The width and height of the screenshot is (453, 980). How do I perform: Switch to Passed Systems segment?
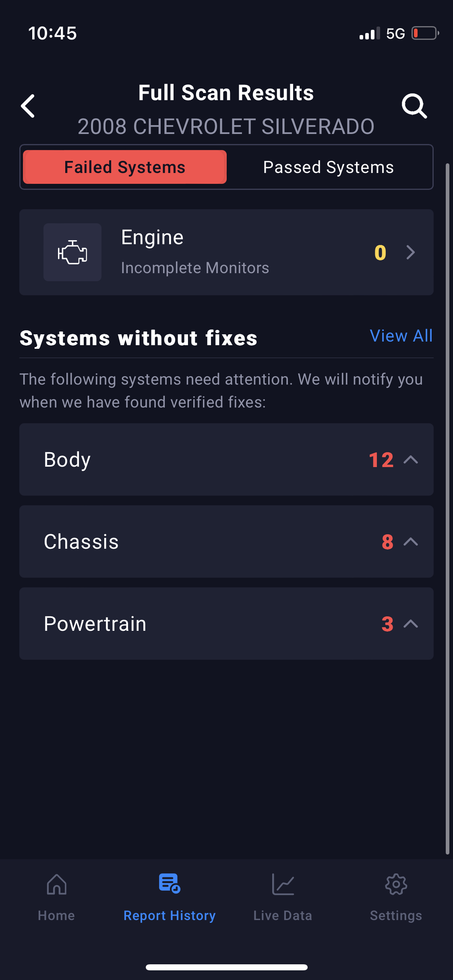[328, 167]
